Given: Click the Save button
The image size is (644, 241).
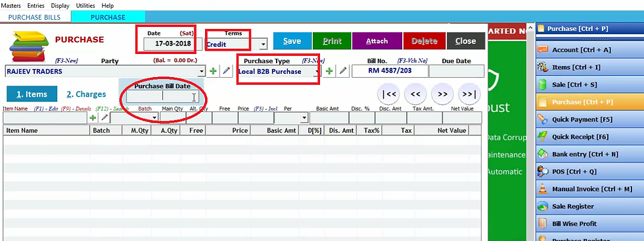Looking at the screenshot, I should tap(292, 41).
